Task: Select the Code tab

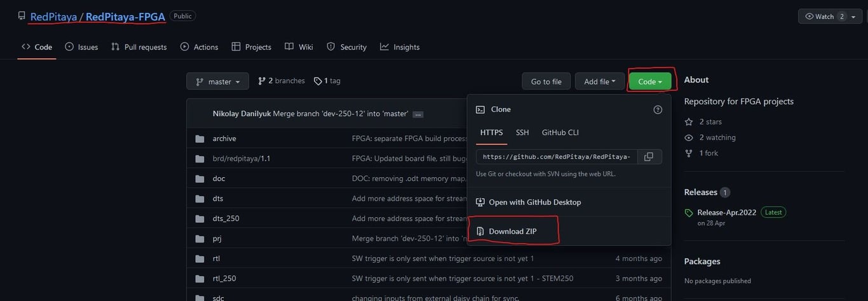Action: point(37,47)
